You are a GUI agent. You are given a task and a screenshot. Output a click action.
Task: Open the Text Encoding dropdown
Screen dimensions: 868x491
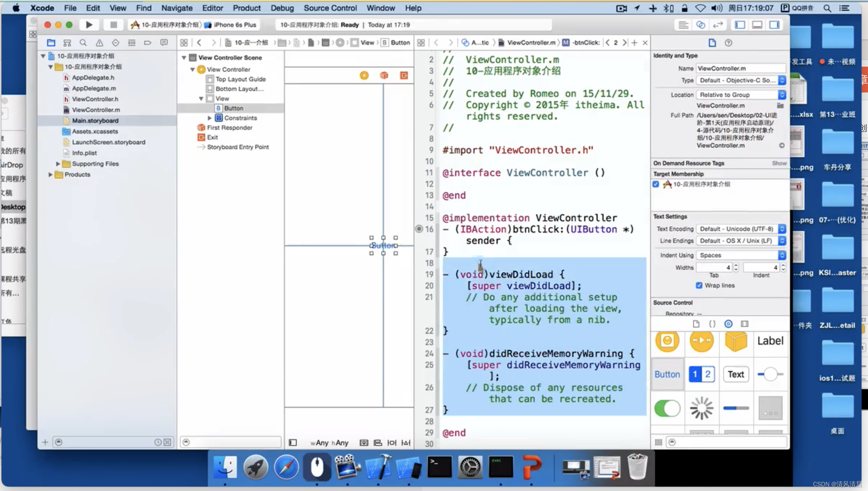741,229
